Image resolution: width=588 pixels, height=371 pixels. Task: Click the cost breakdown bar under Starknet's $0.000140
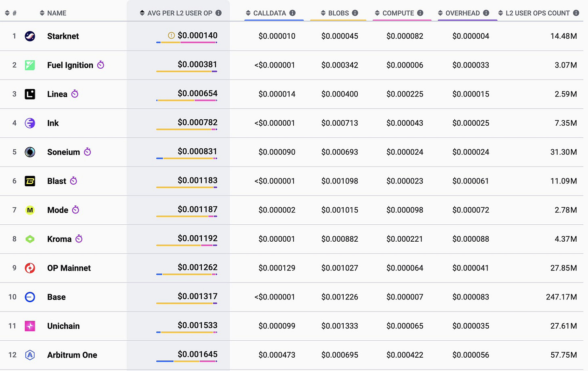coord(187,42)
